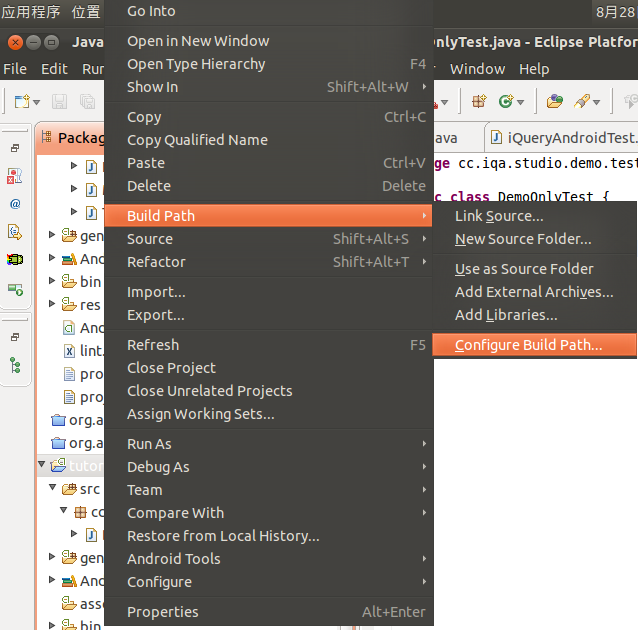Open the 应用程序 system menu
The height and width of the screenshot is (630, 638).
tap(31, 11)
